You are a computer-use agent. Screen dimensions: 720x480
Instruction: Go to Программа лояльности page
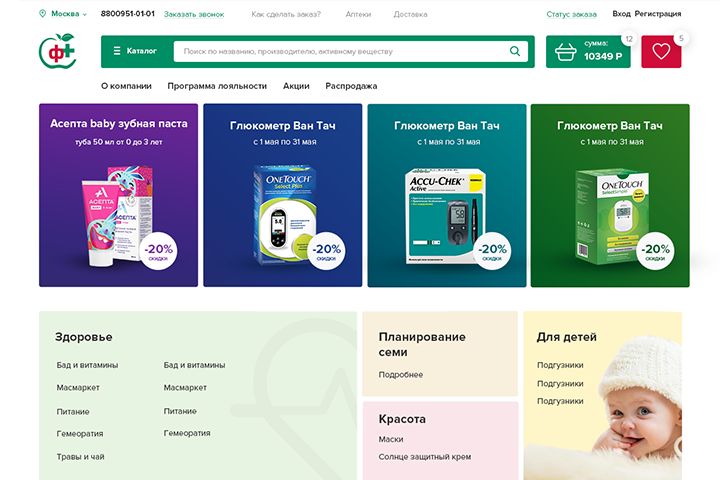tap(217, 86)
